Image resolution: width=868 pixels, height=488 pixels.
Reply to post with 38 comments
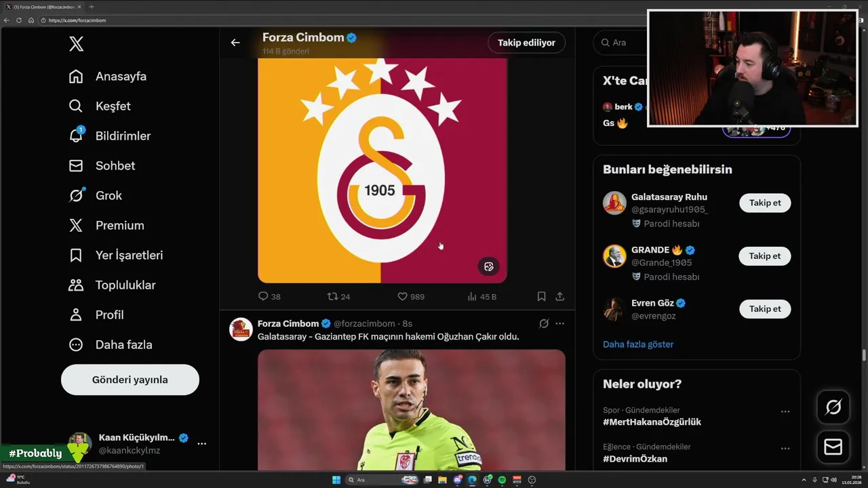269,297
